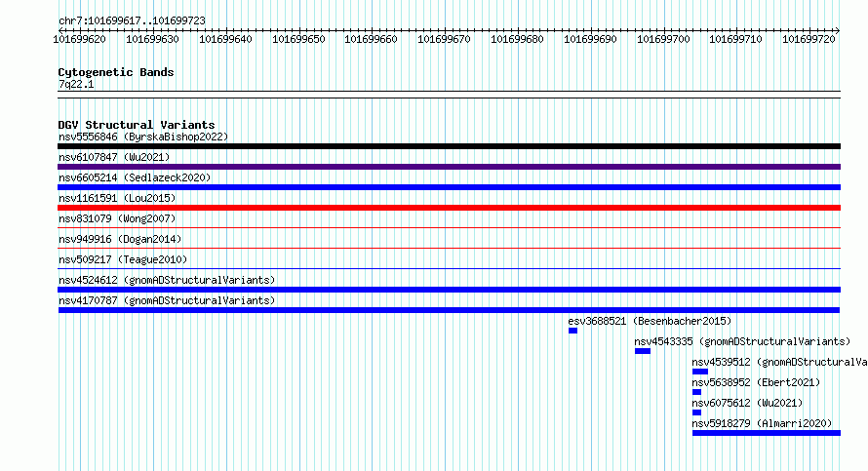The image size is (868, 471).
Task: Open nsv4543335 gnomAD variant label
Action: pos(742,341)
